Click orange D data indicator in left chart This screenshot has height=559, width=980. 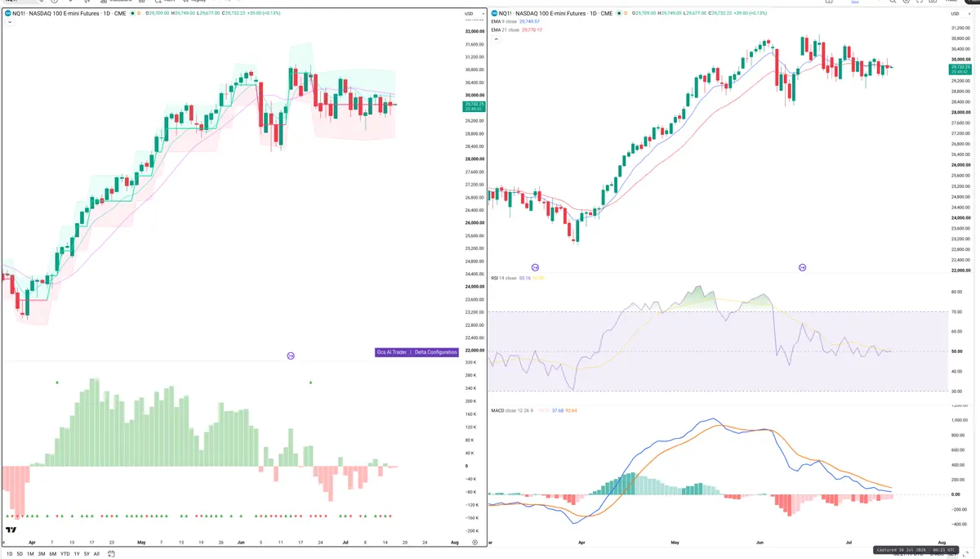pos(137,13)
